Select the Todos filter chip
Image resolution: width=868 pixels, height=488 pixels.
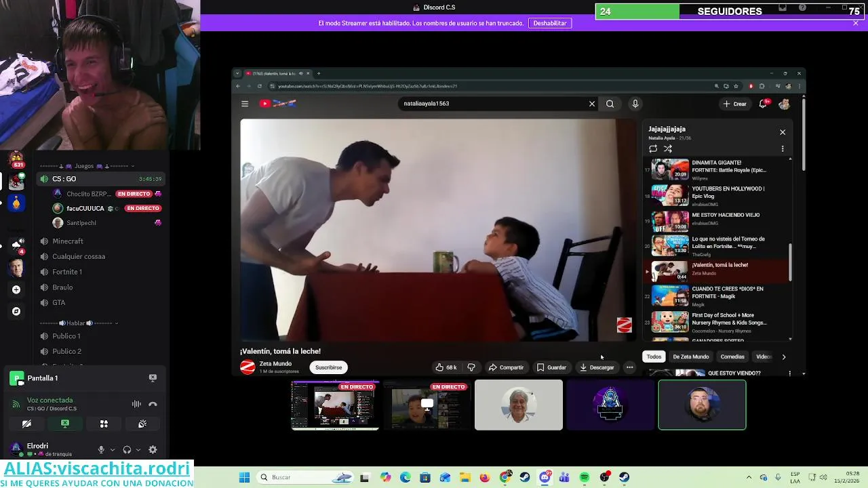(654, 357)
